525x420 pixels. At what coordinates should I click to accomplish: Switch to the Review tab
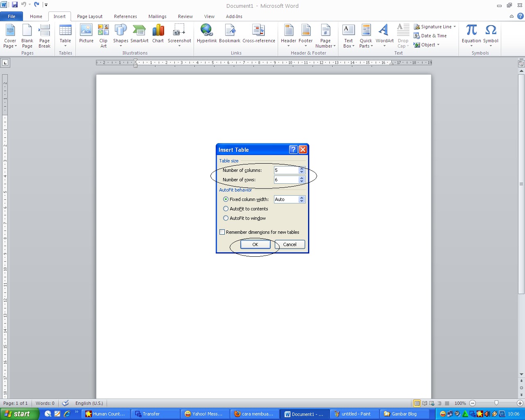click(x=185, y=16)
